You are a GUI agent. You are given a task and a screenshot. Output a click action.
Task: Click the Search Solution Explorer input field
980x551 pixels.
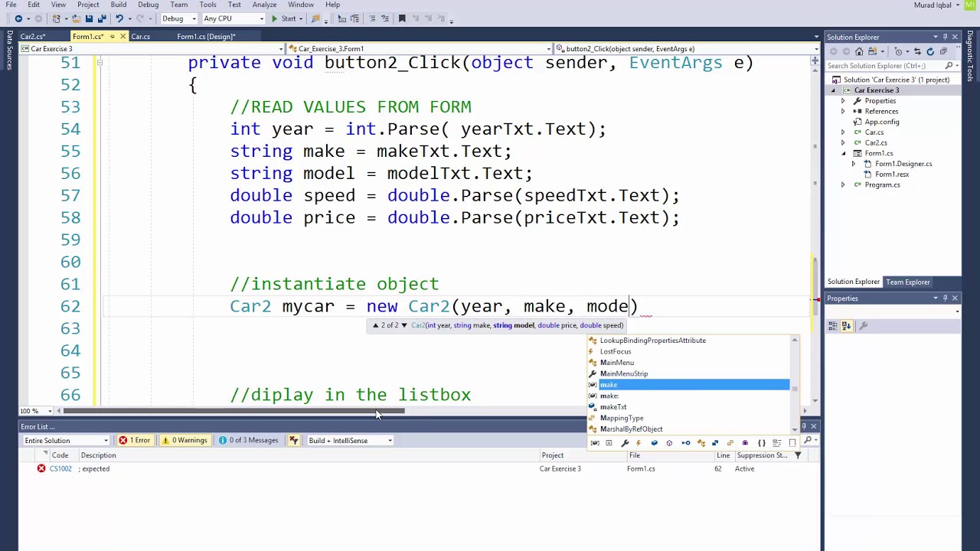(x=886, y=66)
